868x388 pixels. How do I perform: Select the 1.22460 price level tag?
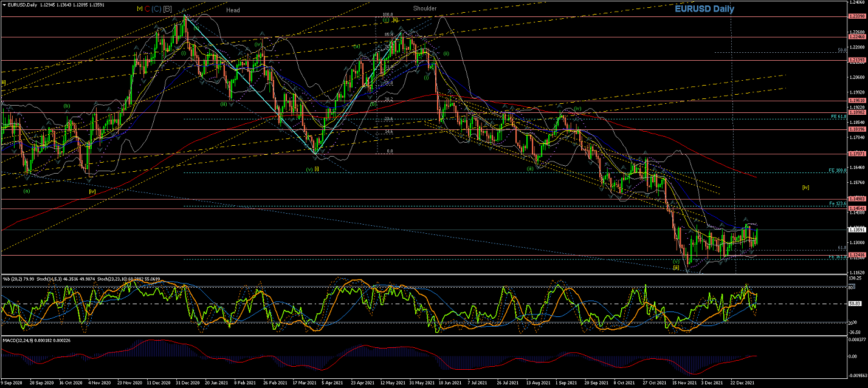(856, 37)
